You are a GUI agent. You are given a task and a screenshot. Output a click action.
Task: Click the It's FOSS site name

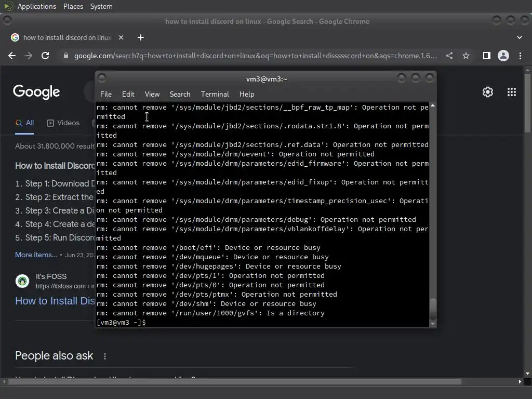(51, 276)
